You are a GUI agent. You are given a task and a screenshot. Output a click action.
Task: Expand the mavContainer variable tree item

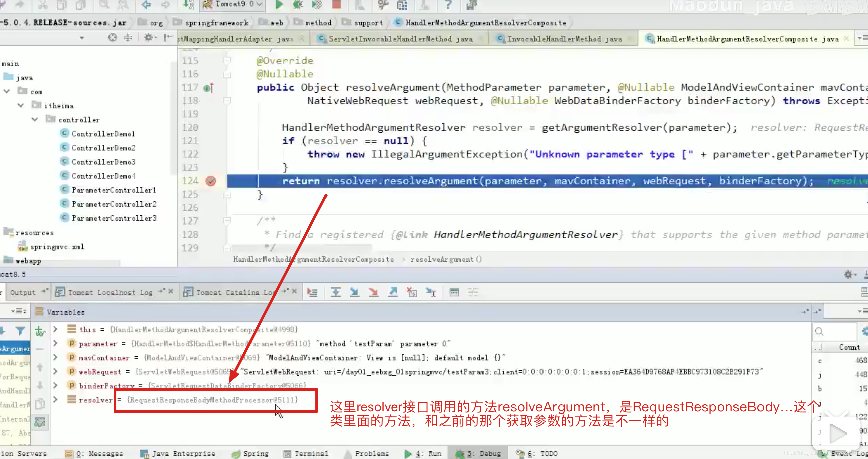(x=54, y=358)
